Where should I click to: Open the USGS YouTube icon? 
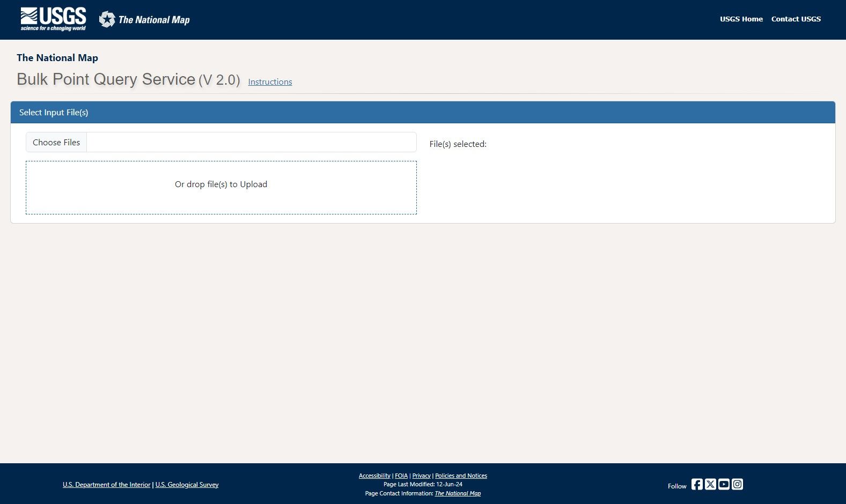[724, 484]
